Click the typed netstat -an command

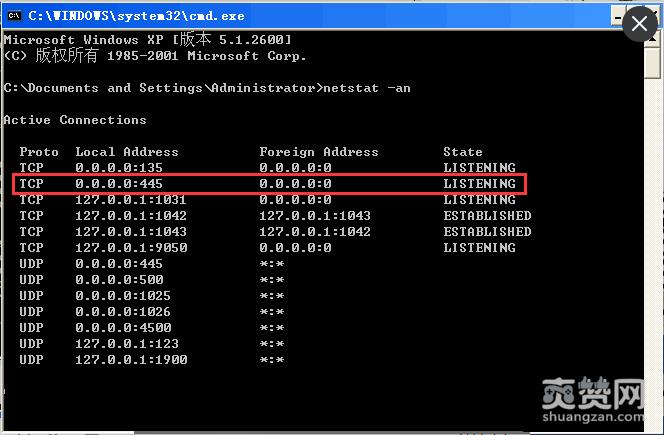click(367, 88)
